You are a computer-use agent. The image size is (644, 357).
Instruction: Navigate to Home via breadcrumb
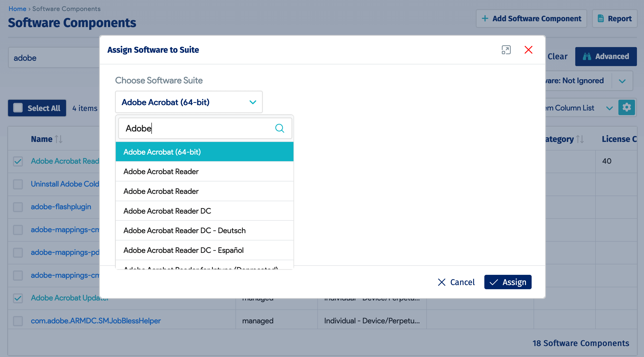point(17,9)
